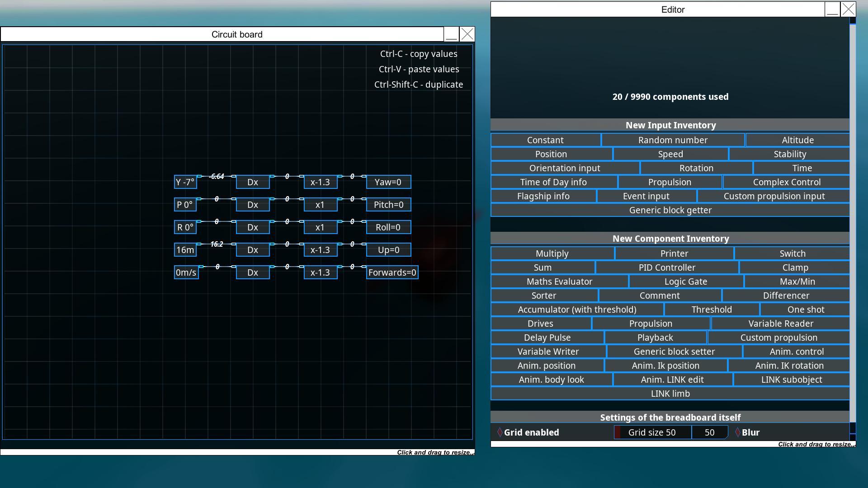Add a Switch component
This screenshot has height=488, width=868.
click(x=792, y=253)
